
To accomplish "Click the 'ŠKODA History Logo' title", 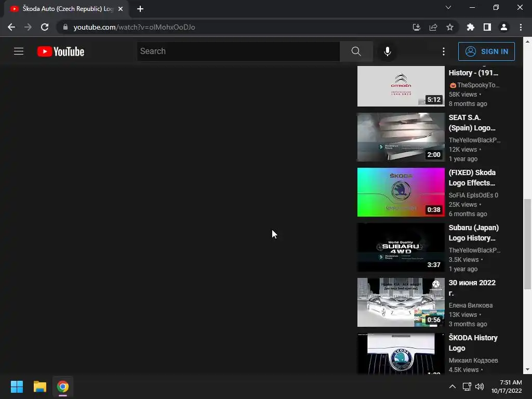I will [473, 343].
